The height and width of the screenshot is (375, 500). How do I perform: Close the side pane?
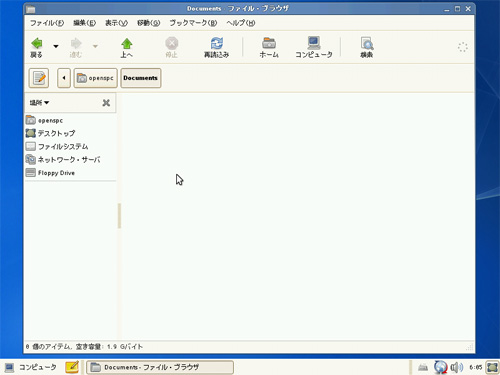coord(106,103)
